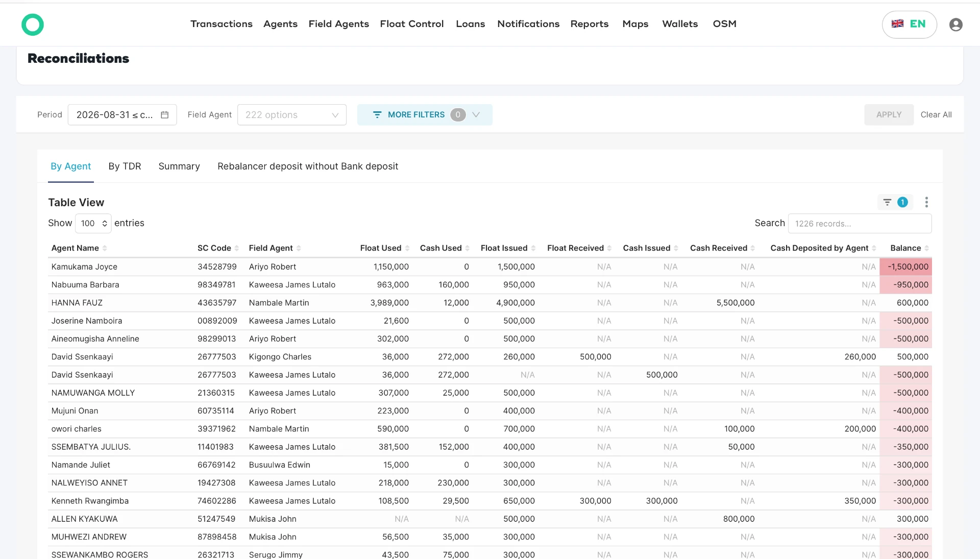The width and height of the screenshot is (980, 559).
Task: Click the APPLY filters button
Action: click(889, 115)
